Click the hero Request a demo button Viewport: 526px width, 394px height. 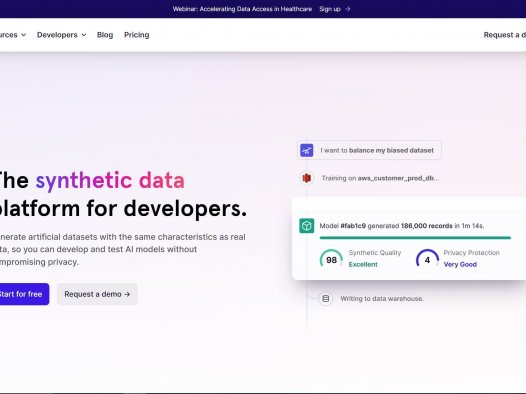coord(97,294)
